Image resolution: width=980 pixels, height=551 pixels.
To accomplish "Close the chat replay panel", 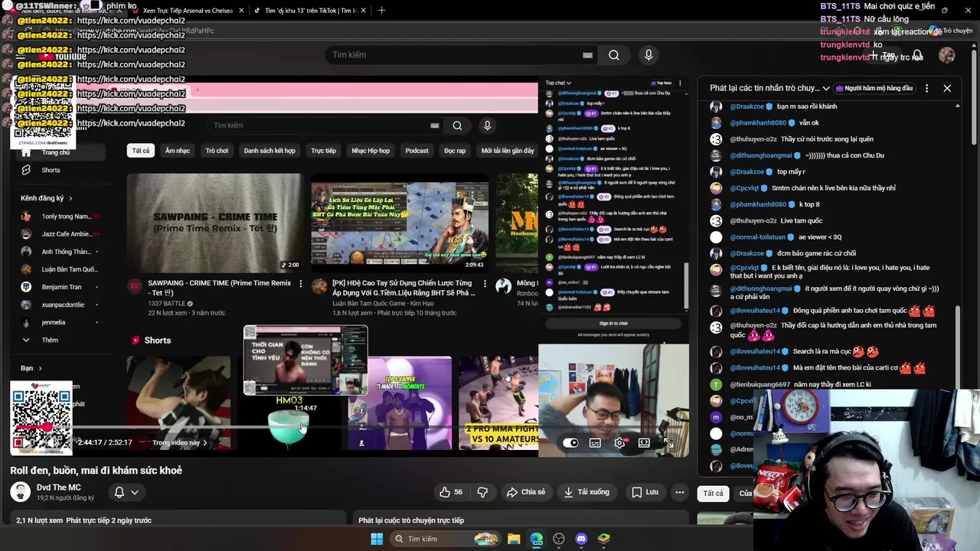I will [x=947, y=88].
